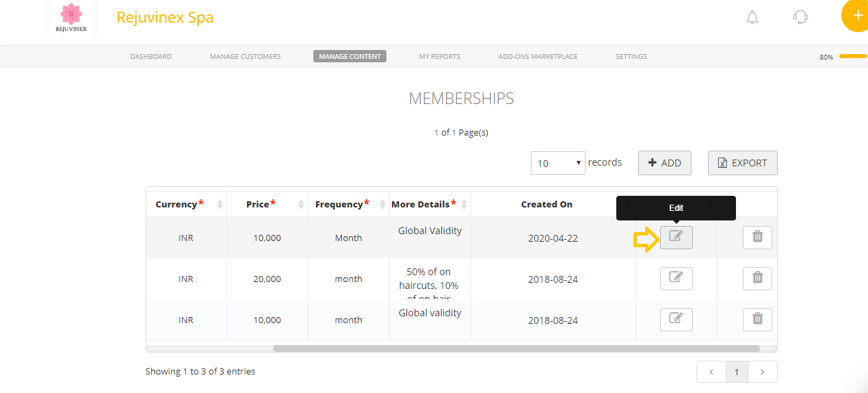Viewport: 868px width, 393px height.
Task: Edit the membership created on 2020-04-22
Action: point(676,238)
